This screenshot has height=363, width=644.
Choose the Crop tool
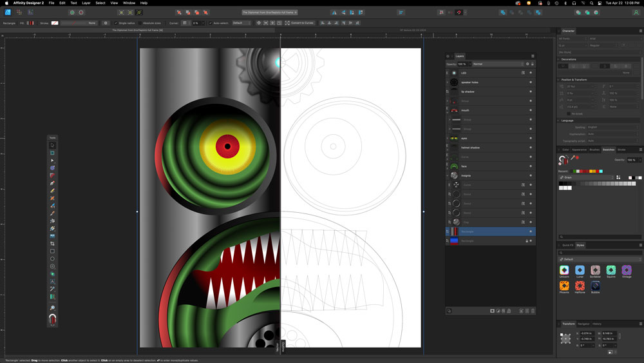point(52,243)
